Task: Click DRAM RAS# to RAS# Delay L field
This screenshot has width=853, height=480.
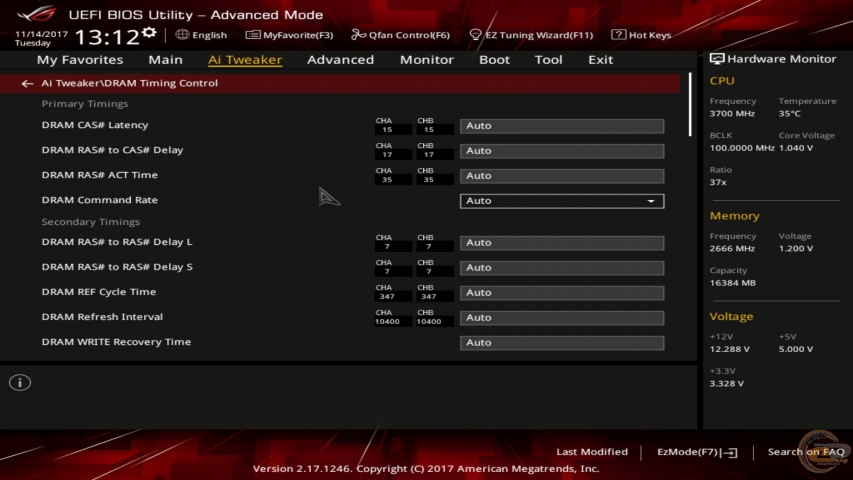Action: (562, 243)
